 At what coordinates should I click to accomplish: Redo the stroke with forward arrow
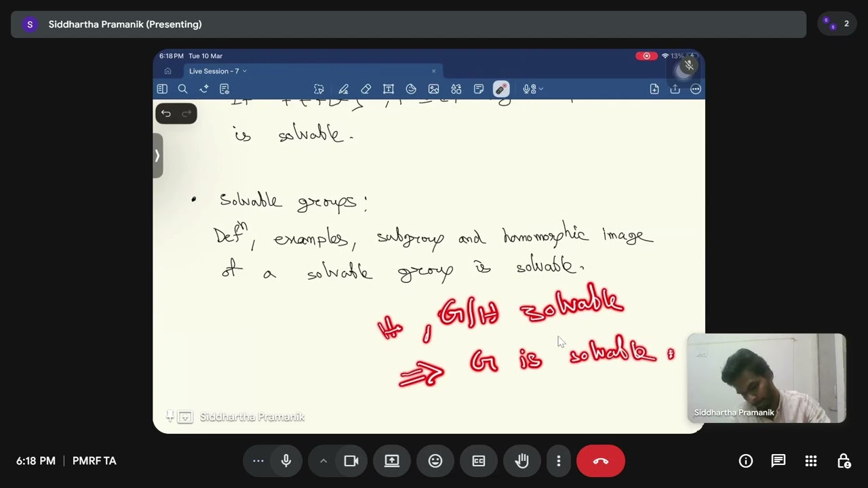(186, 113)
